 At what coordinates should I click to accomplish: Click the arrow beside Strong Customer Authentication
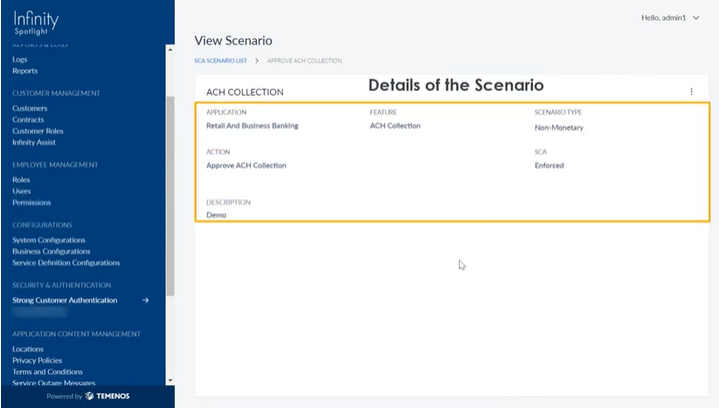click(x=145, y=300)
